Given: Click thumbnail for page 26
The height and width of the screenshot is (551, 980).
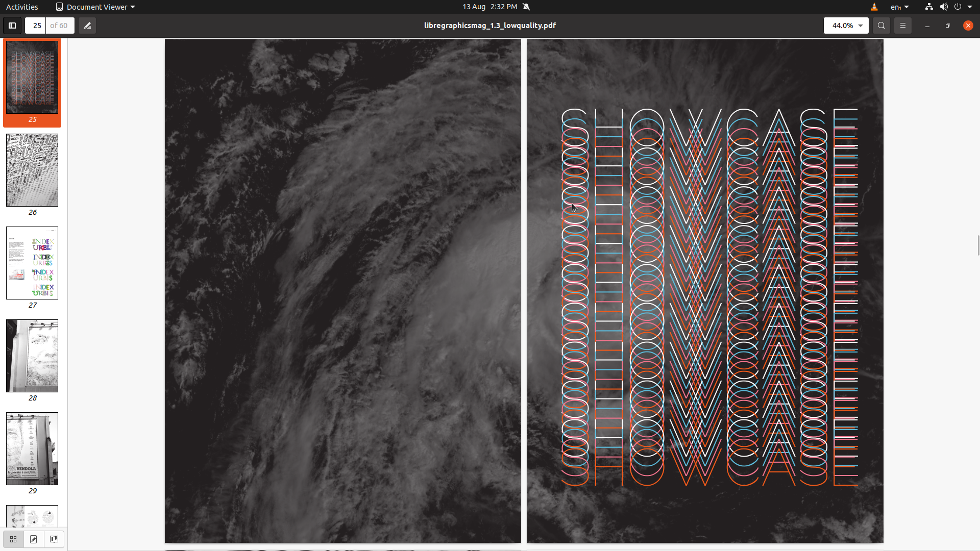Looking at the screenshot, I should [x=32, y=169].
